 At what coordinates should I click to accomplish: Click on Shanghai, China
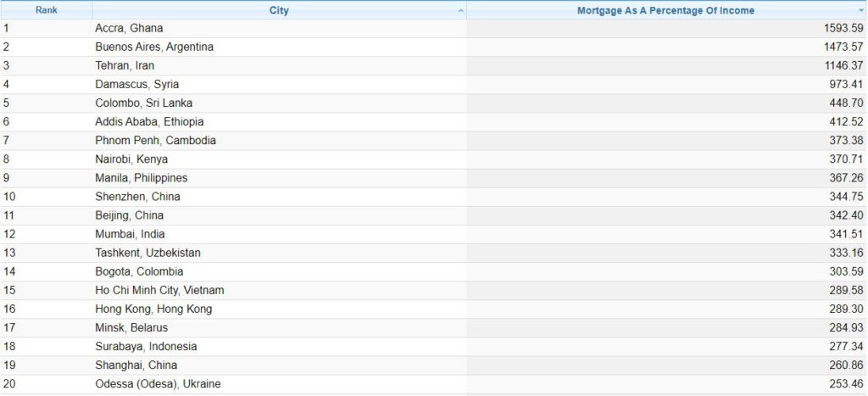pos(136,365)
